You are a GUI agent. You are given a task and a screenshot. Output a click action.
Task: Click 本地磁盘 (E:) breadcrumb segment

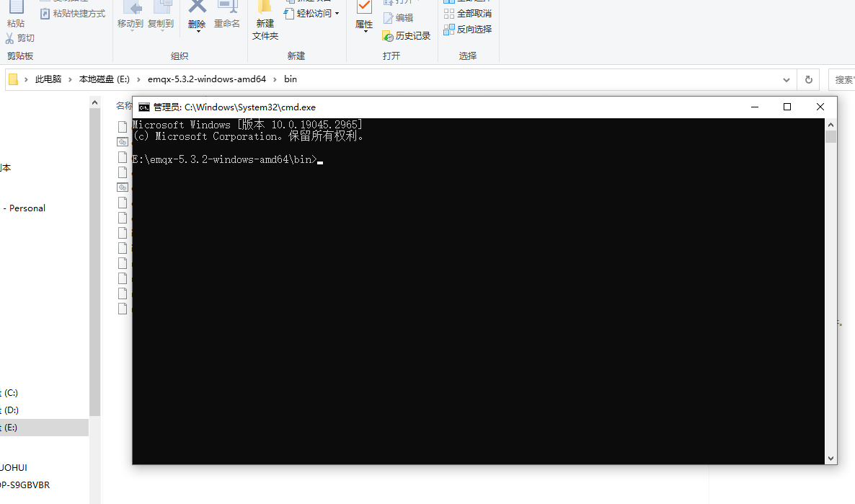click(104, 79)
